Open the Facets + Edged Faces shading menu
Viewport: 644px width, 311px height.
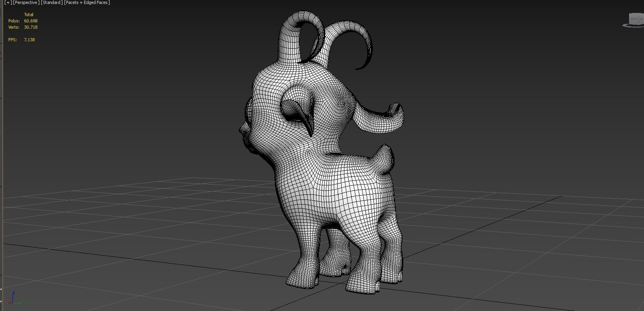[x=87, y=3]
